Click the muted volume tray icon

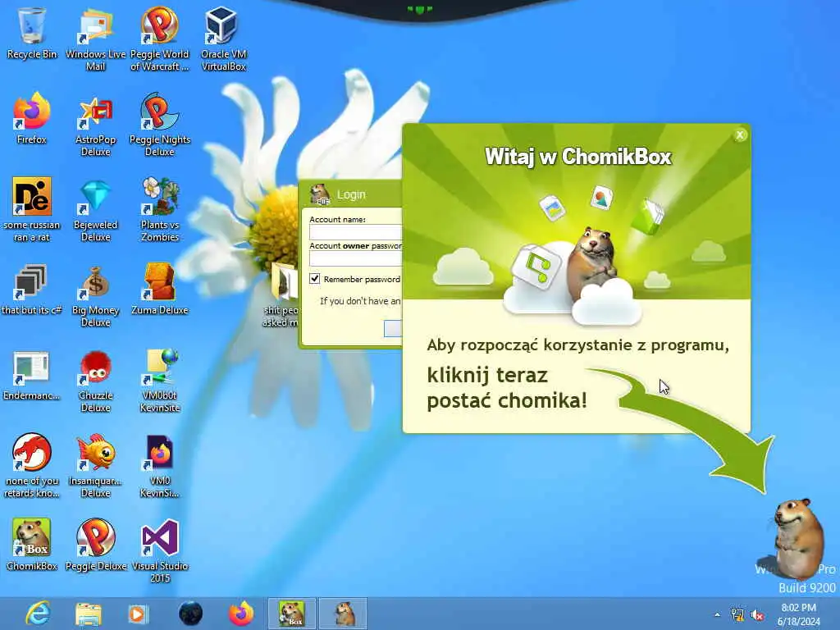tap(757, 615)
